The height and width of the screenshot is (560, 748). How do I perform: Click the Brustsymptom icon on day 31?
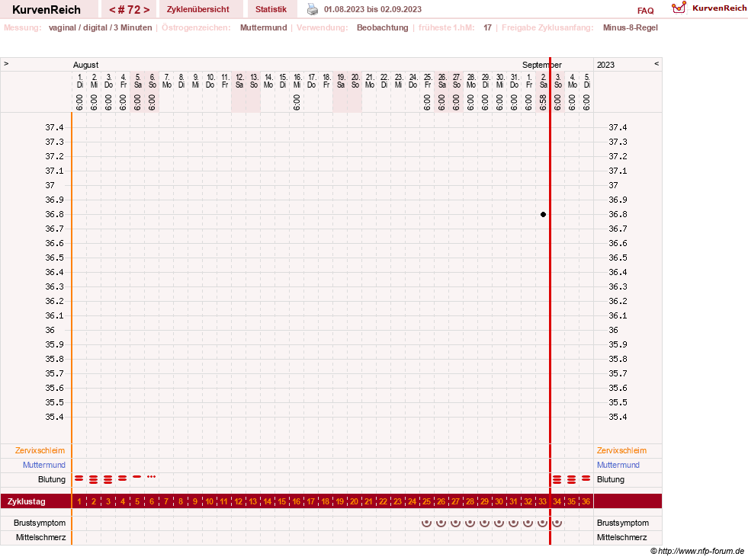(513, 523)
